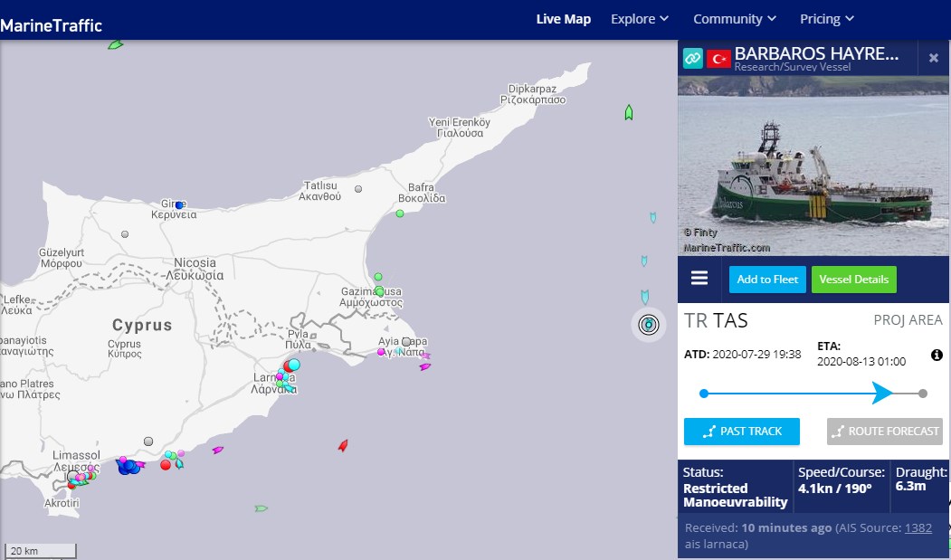Click the PROJ AREA destination text
The height and width of the screenshot is (560, 951).
[x=908, y=319]
